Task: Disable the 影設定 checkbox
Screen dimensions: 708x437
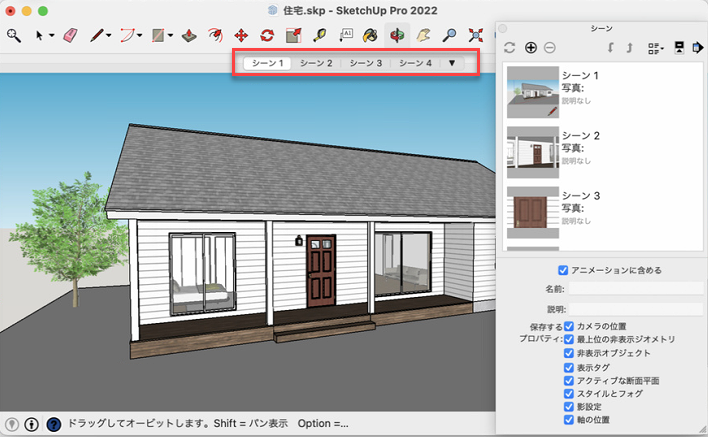Action: (569, 407)
